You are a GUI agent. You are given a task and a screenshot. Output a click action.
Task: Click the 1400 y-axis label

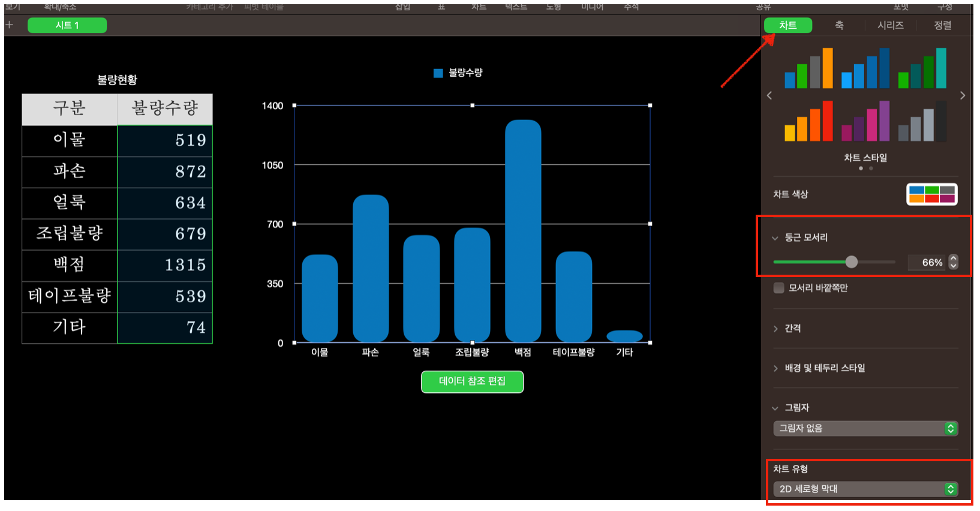(272, 106)
